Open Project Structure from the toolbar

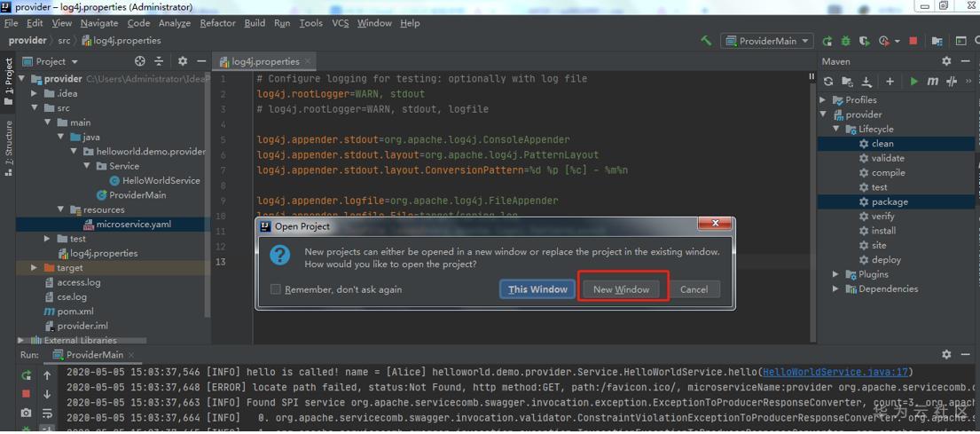coord(937,41)
